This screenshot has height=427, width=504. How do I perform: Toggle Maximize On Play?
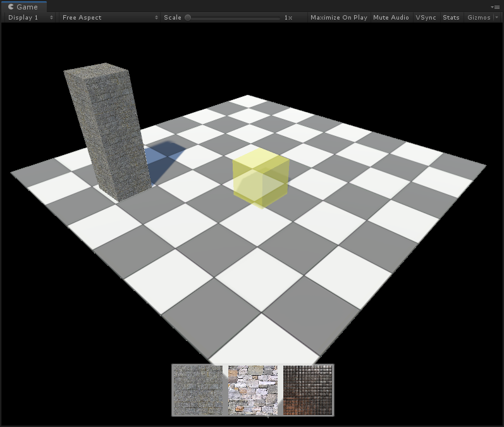pos(339,17)
